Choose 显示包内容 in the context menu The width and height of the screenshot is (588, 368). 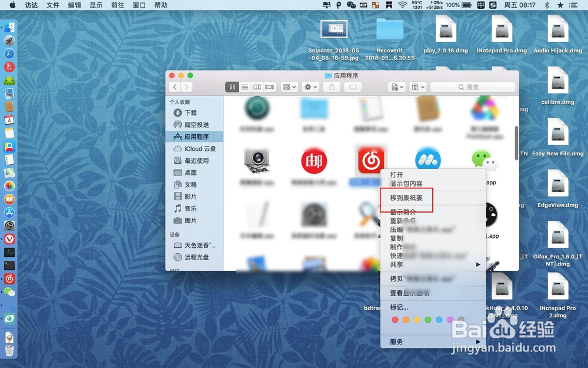(406, 184)
